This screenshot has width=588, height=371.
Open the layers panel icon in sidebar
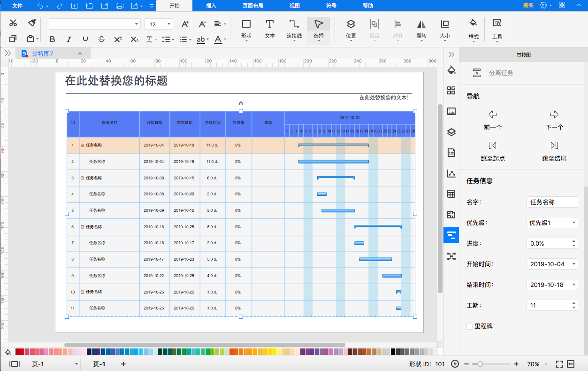pos(451,132)
